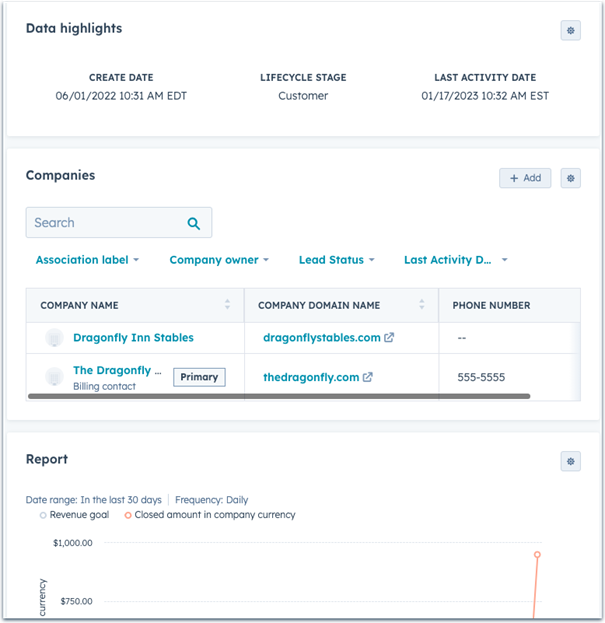Click the search magnifier icon
605x623 pixels.
[x=193, y=223]
